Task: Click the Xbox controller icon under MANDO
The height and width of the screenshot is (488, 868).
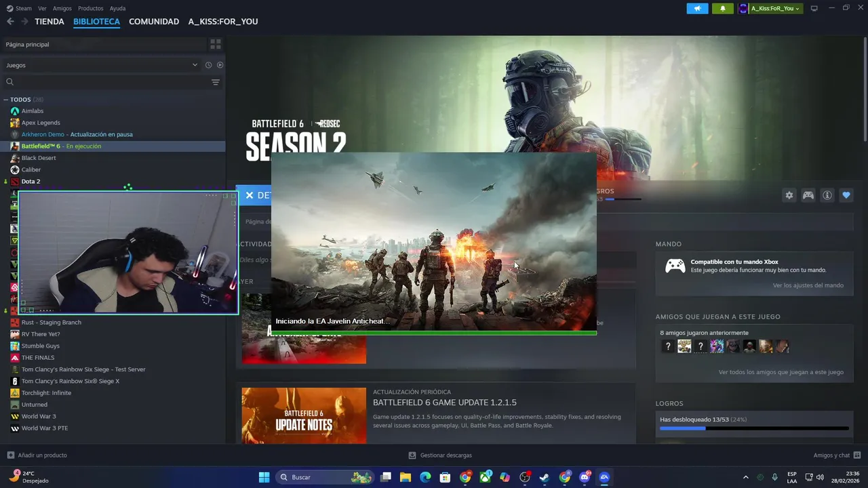Action: (675, 266)
